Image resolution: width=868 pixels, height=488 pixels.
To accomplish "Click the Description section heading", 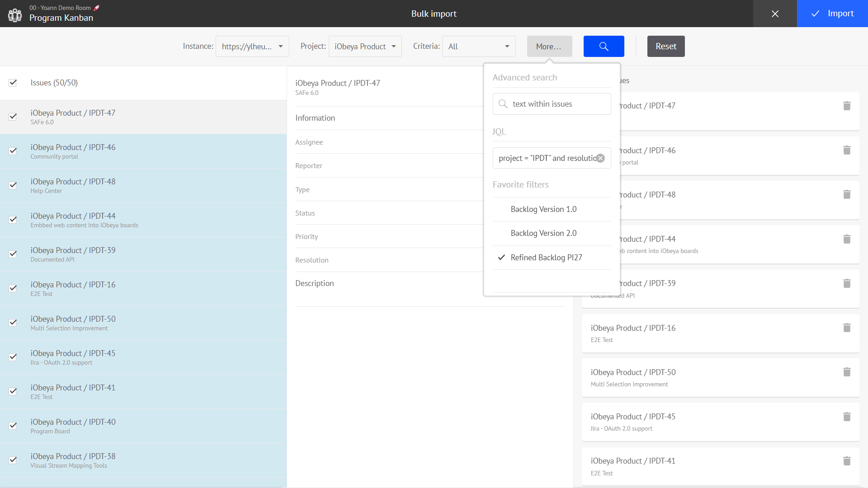I will (x=315, y=283).
